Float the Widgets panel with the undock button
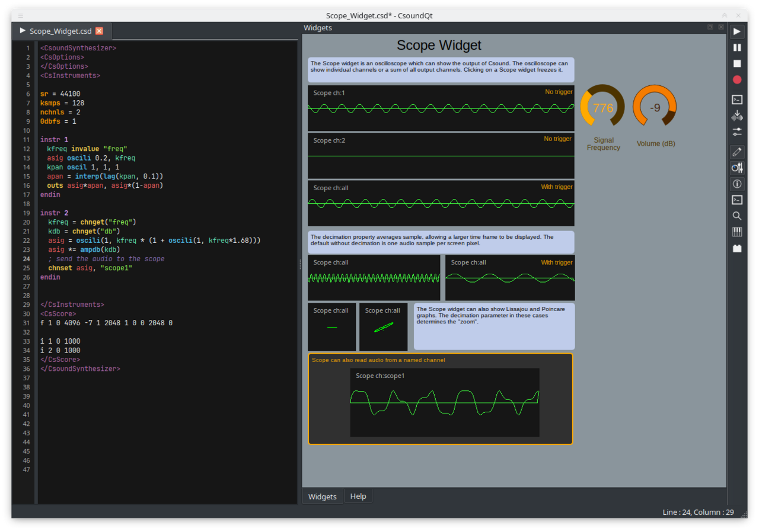Viewport: 759px width, 532px height. (x=710, y=27)
